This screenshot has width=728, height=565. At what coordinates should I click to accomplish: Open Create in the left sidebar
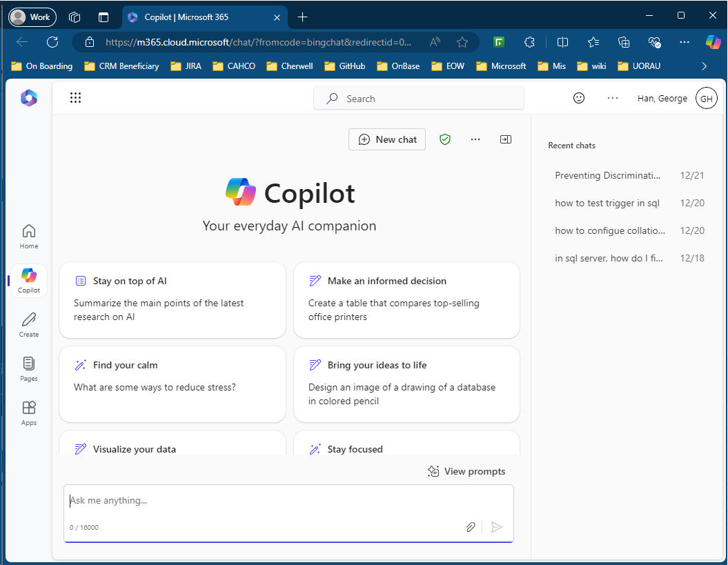tap(29, 325)
